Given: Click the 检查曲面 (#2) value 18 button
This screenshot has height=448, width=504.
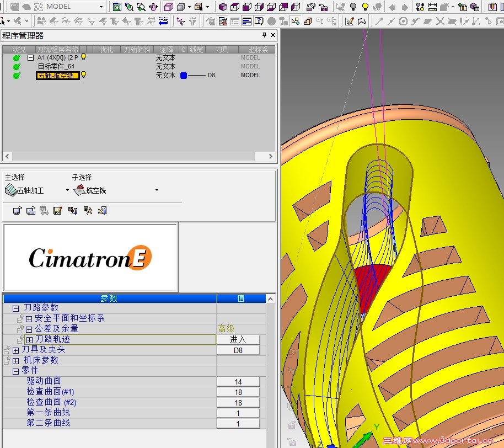Looking at the screenshot, I should [x=238, y=403].
